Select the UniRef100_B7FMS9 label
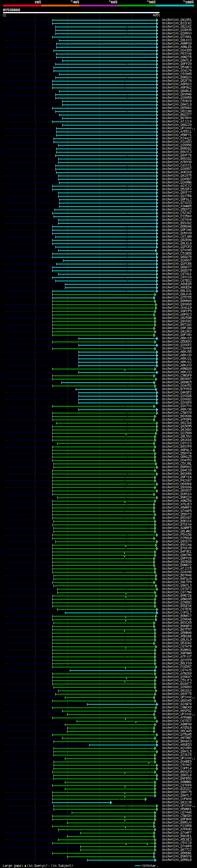 [x=176, y=389]
